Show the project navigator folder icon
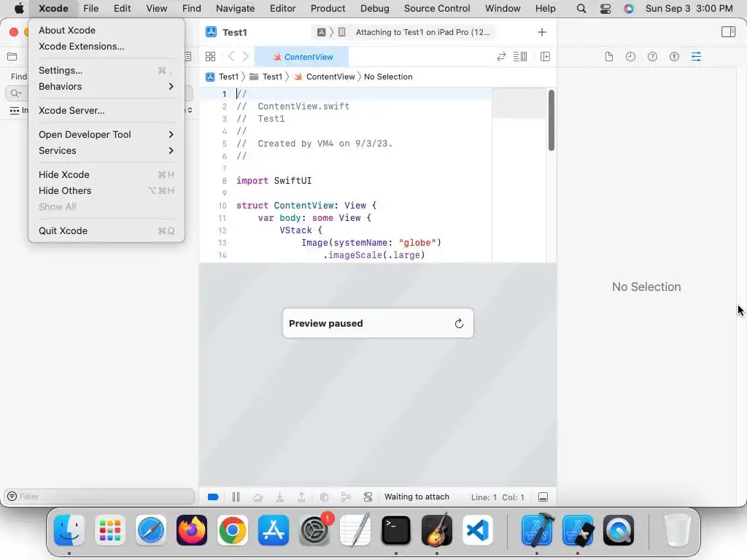The height and width of the screenshot is (560, 747). [12, 57]
